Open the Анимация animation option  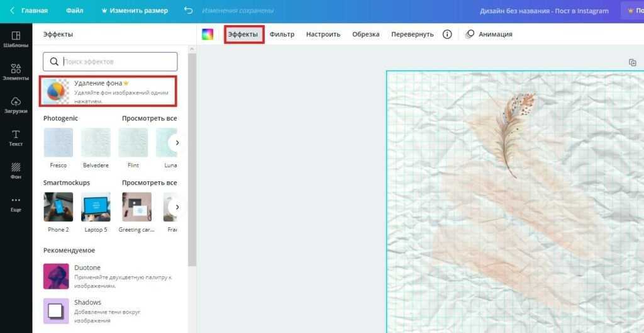(x=489, y=34)
